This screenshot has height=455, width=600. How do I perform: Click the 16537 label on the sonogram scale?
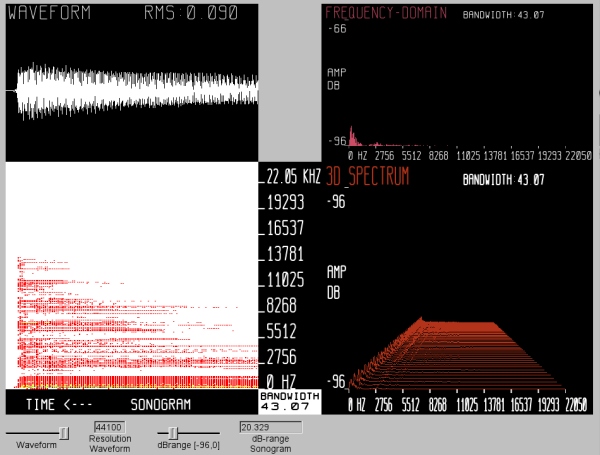coord(285,228)
